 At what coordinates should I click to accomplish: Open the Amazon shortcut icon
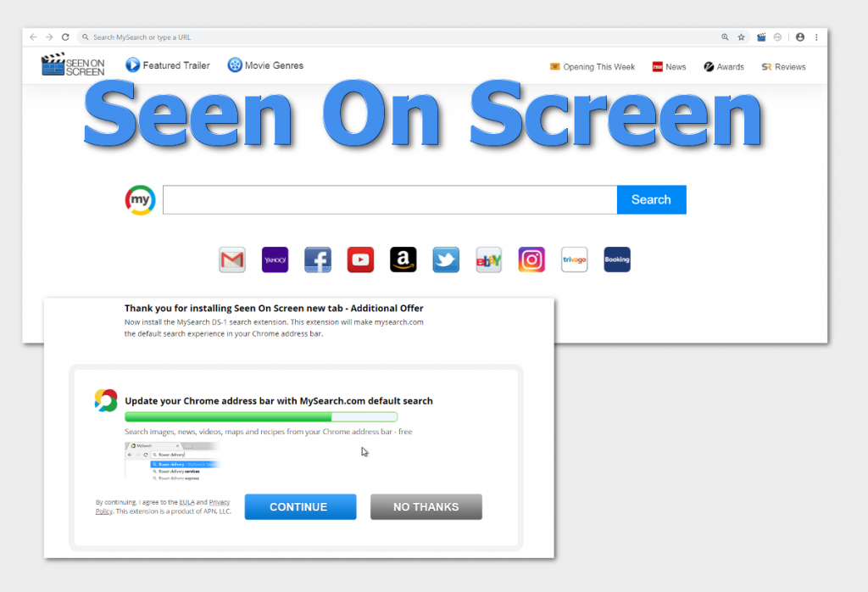pyautogui.click(x=403, y=260)
